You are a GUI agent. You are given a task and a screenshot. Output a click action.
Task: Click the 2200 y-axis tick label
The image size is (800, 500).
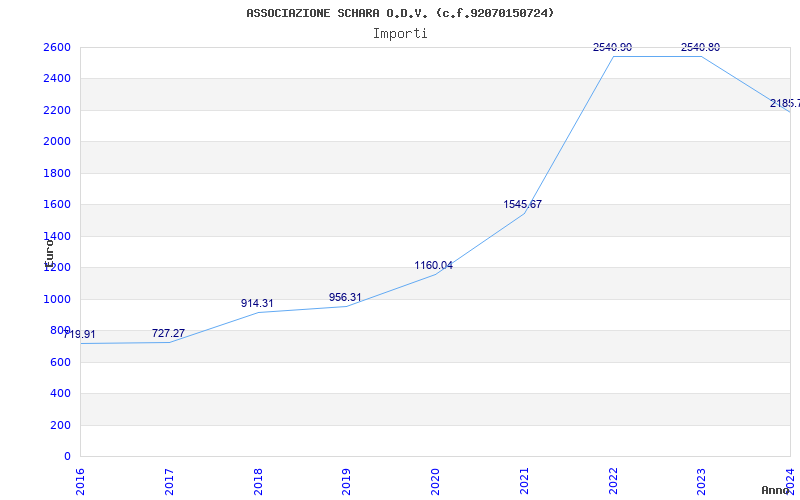tap(57, 110)
